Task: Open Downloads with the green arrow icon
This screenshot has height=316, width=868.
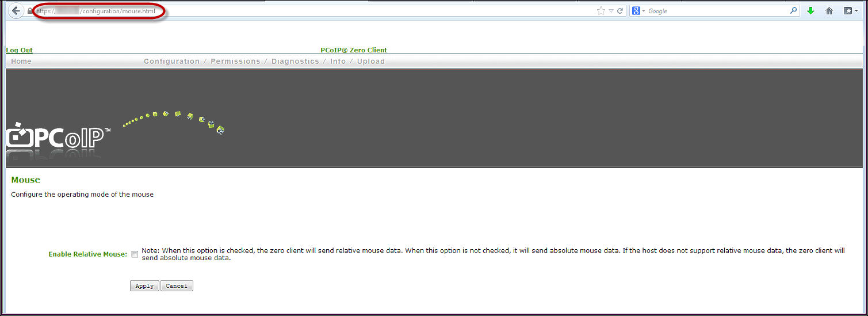Action: click(810, 11)
